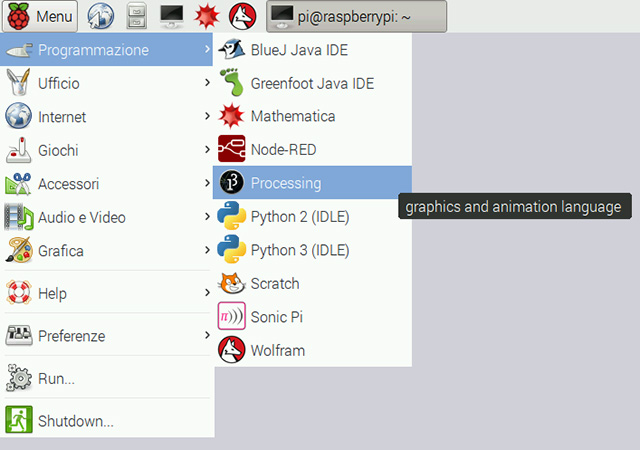The height and width of the screenshot is (450, 640).
Task: Select Processing in the Programmazione submenu
Action: pyautogui.click(x=286, y=183)
